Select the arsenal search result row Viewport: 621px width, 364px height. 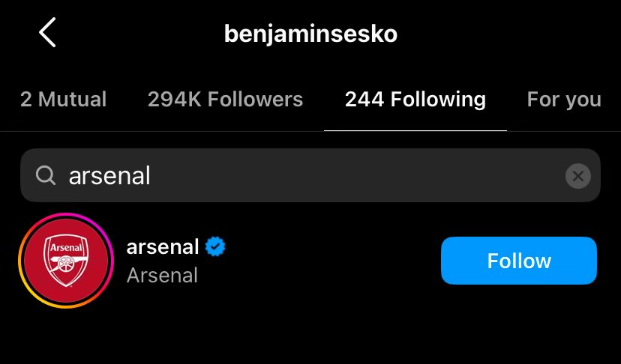click(x=310, y=261)
